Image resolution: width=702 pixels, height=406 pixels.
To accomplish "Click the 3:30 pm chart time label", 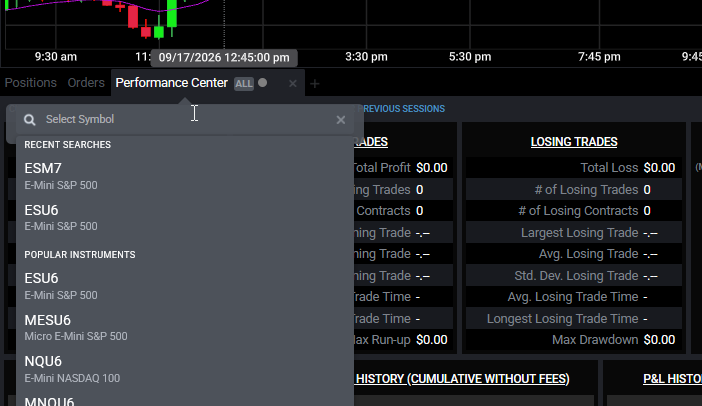I will coord(366,57).
